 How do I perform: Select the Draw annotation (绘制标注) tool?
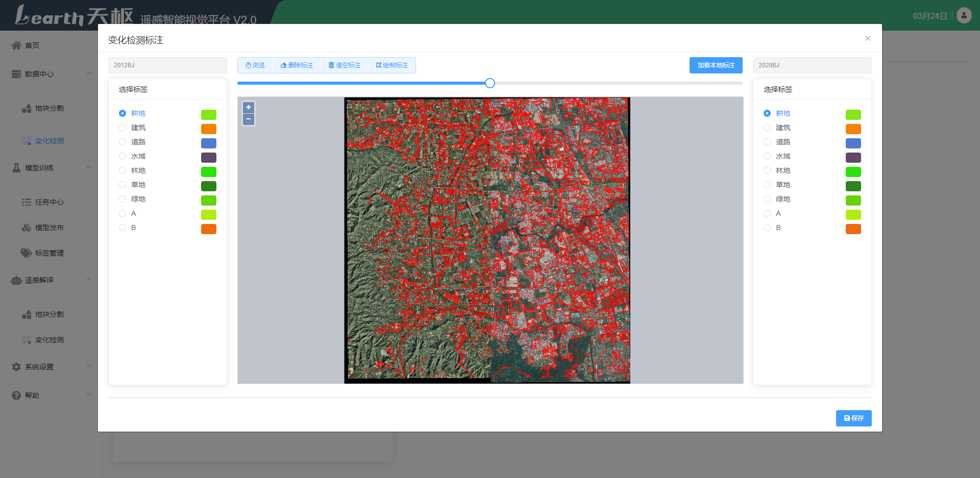(x=392, y=65)
